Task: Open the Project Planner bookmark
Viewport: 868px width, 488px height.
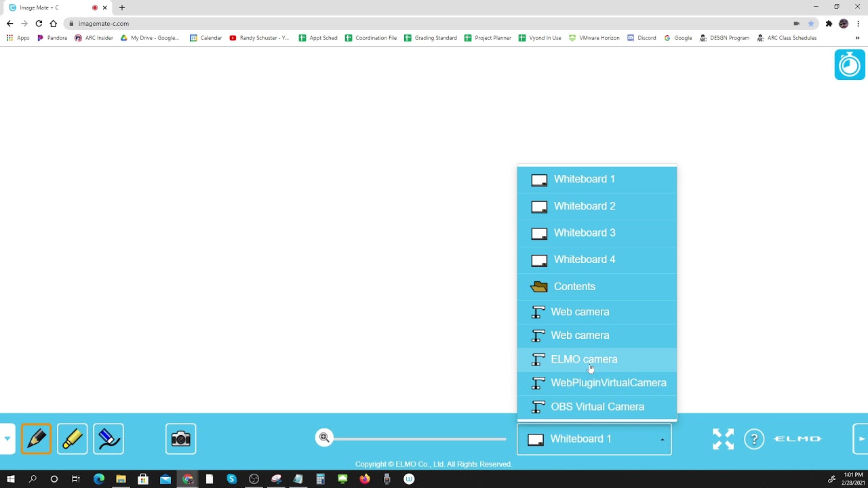Action: [x=488, y=38]
